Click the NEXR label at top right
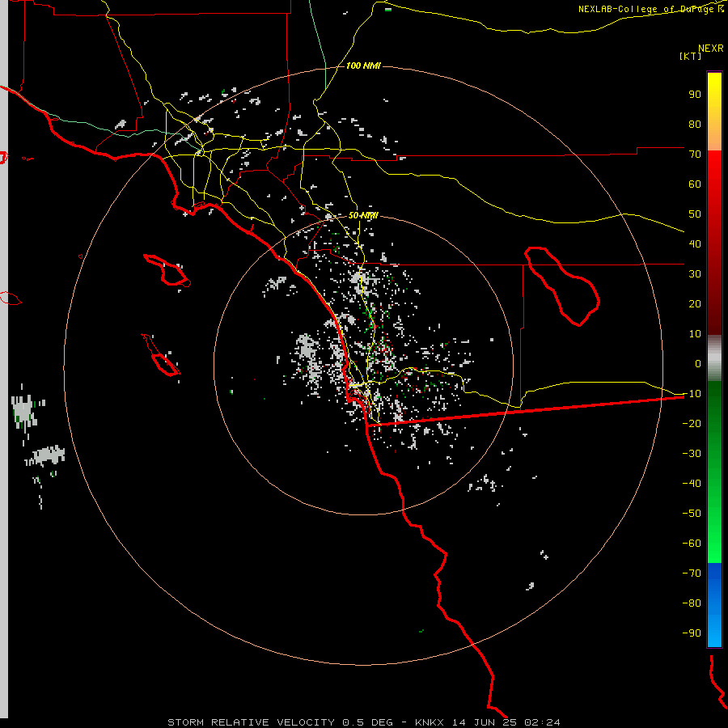The height and width of the screenshot is (728, 728). [x=711, y=49]
